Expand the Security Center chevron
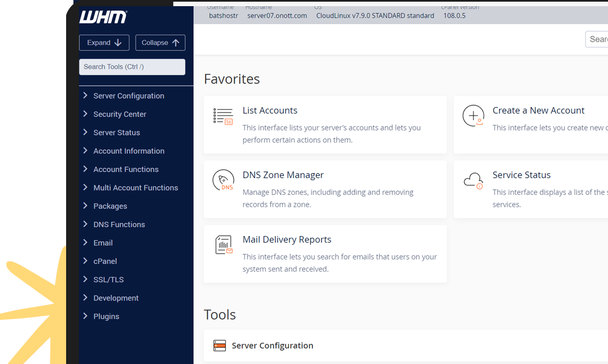Image resolution: width=608 pixels, height=364 pixels. pos(85,114)
